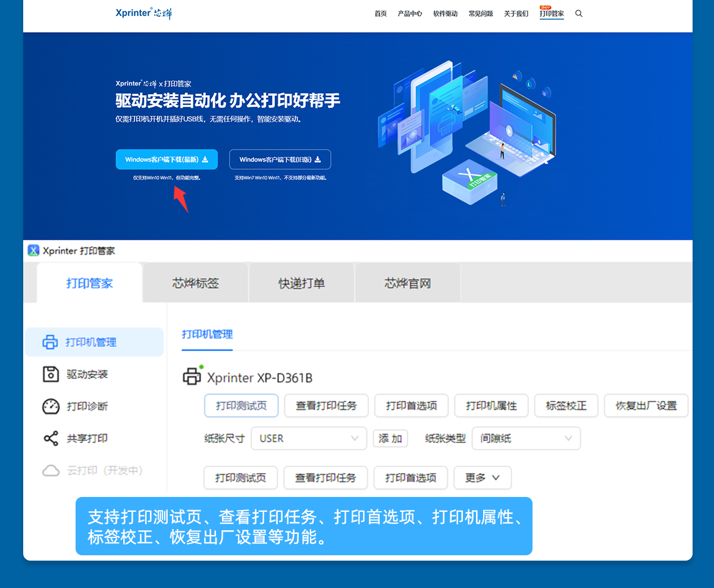Image resolution: width=714 pixels, height=588 pixels.
Task: Click 查看打印任务 beside the 更多 dropdown
Action: click(x=325, y=478)
